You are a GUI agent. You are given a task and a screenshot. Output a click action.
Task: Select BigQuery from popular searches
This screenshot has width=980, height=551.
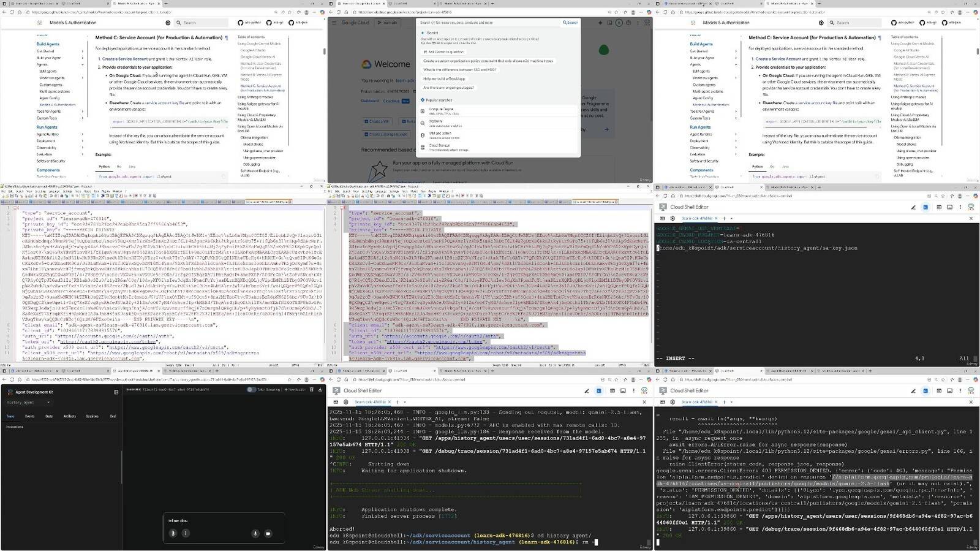(x=499, y=123)
